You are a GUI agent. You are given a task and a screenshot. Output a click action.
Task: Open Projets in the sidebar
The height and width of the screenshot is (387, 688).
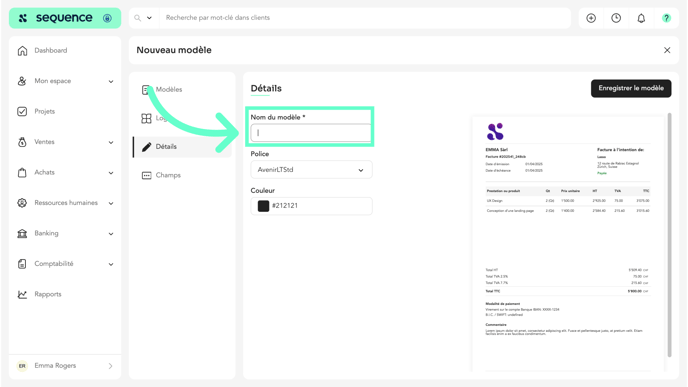45,111
